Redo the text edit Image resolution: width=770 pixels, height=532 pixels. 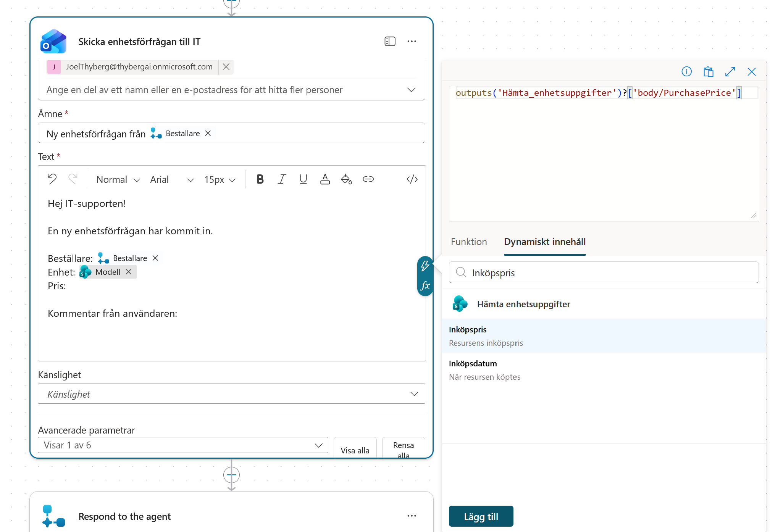(x=73, y=179)
